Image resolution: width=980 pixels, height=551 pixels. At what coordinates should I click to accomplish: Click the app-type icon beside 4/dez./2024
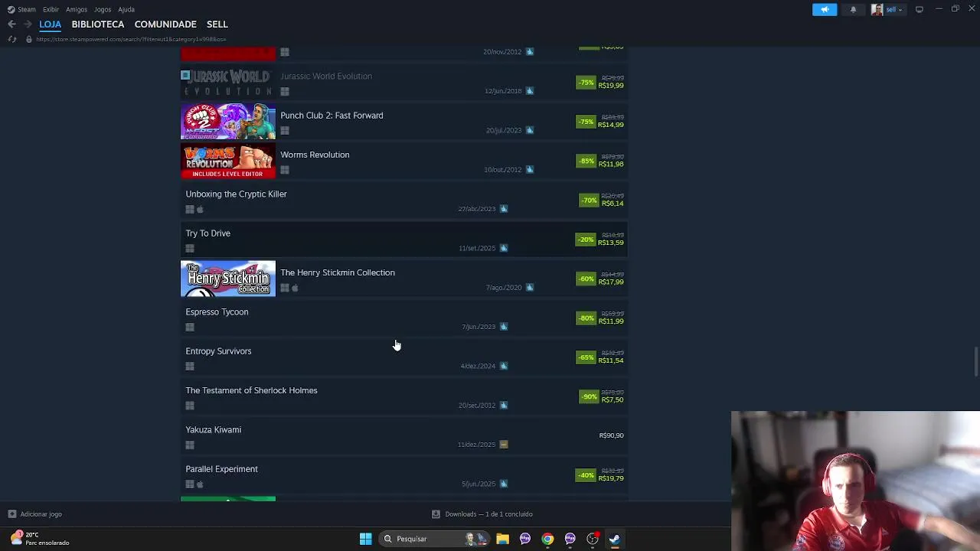[504, 366]
